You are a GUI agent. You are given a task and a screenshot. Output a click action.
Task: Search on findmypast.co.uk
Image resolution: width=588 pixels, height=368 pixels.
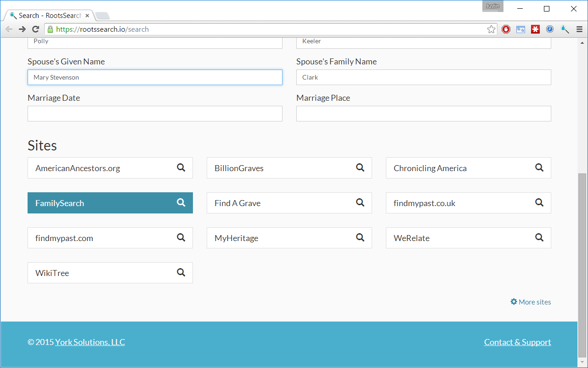(x=469, y=203)
